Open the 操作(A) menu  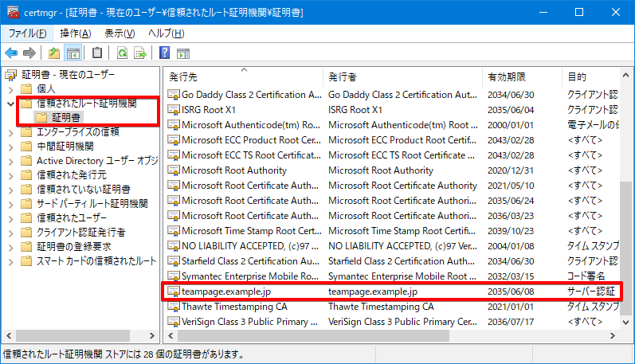76,33
